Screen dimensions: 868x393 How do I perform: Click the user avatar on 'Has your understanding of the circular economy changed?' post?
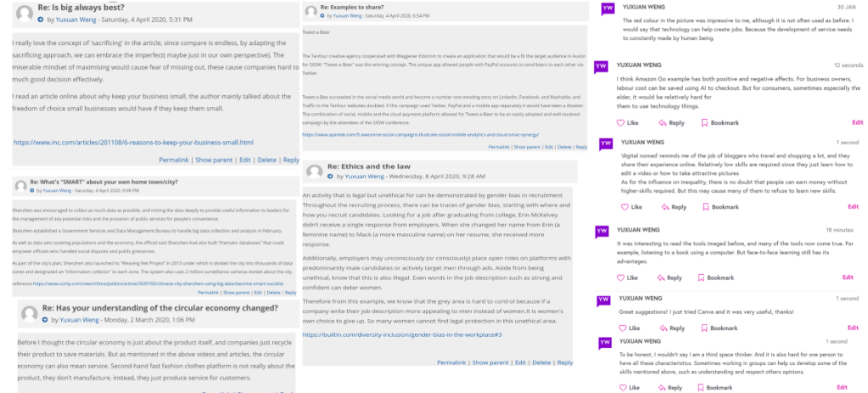(26, 312)
